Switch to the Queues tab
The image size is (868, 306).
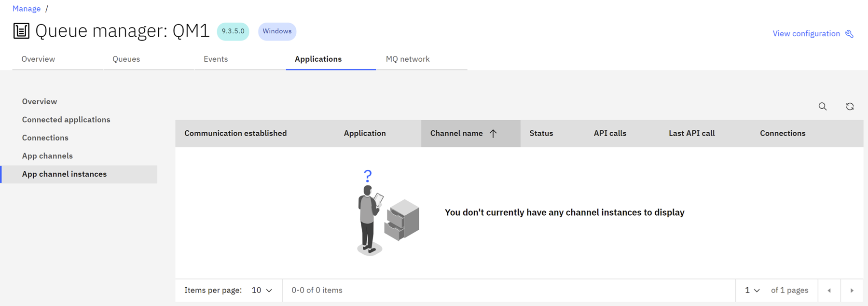pyautogui.click(x=149, y=59)
